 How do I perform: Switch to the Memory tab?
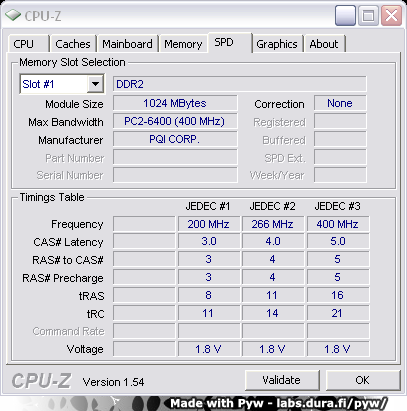point(183,44)
